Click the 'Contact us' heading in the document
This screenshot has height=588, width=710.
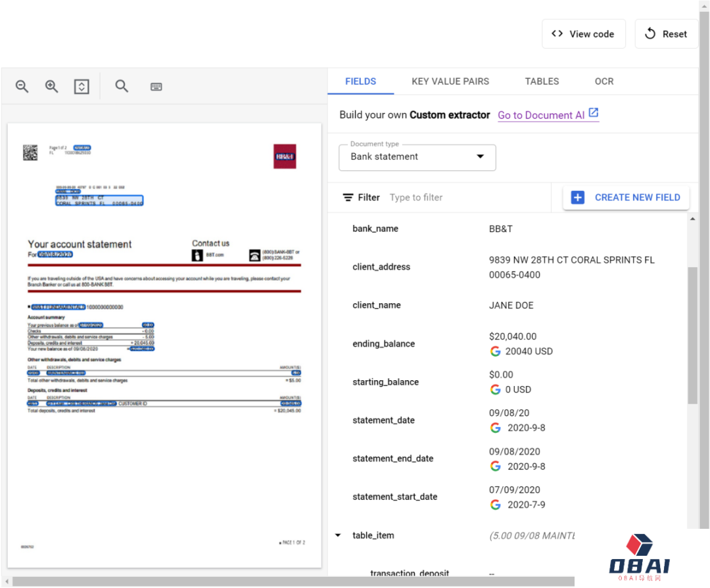[x=210, y=243]
